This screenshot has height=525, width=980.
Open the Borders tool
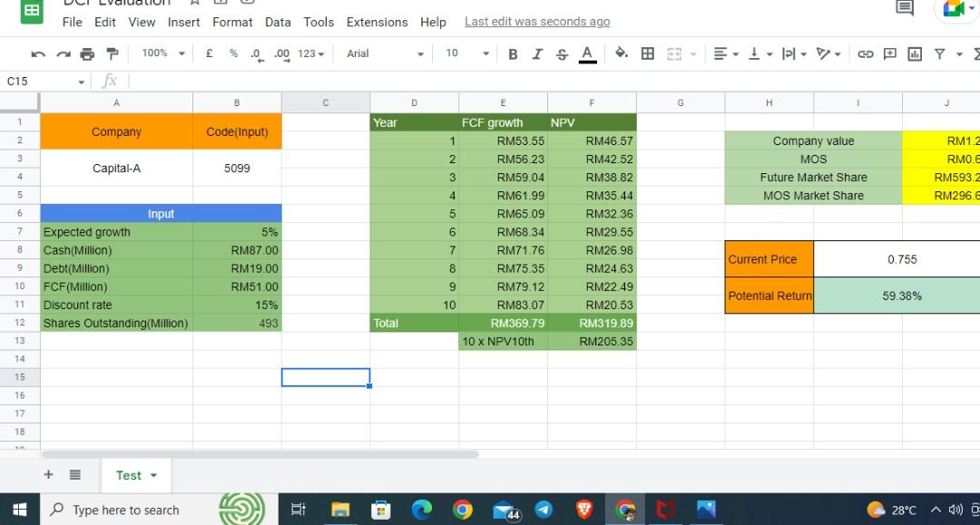coord(648,54)
